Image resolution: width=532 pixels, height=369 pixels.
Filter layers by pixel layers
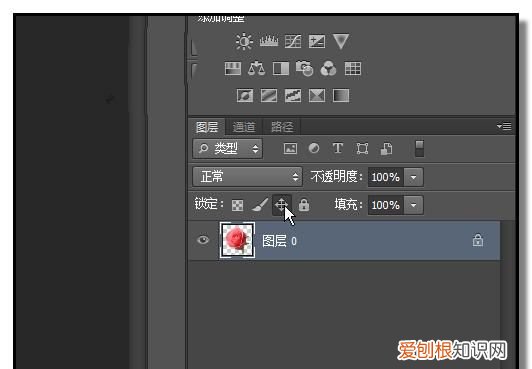pos(290,149)
